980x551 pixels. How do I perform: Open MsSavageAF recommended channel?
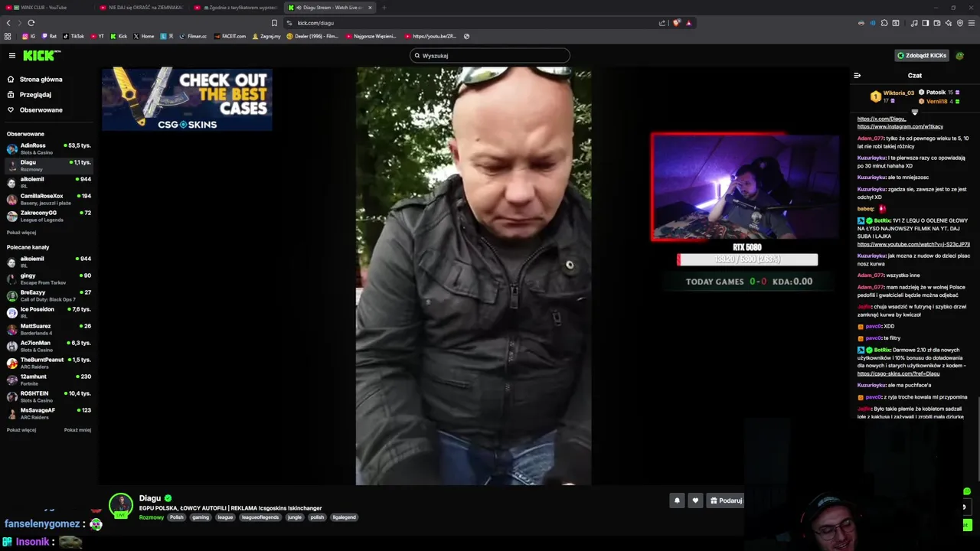[x=48, y=412]
